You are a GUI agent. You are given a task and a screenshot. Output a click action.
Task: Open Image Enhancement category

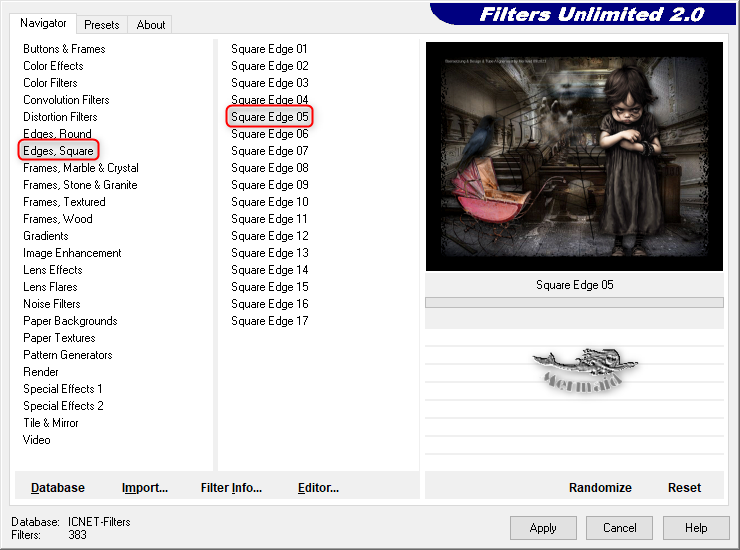pyautogui.click(x=72, y=253)
